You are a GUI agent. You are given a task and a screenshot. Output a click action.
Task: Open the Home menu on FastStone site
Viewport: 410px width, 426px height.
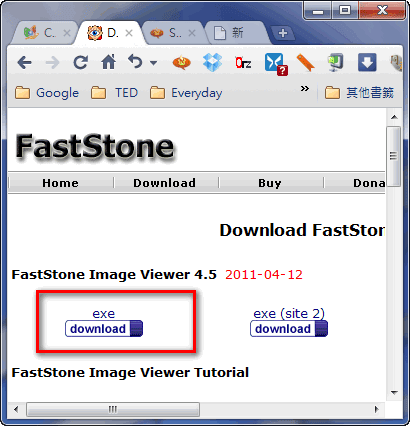coord(60,183)
